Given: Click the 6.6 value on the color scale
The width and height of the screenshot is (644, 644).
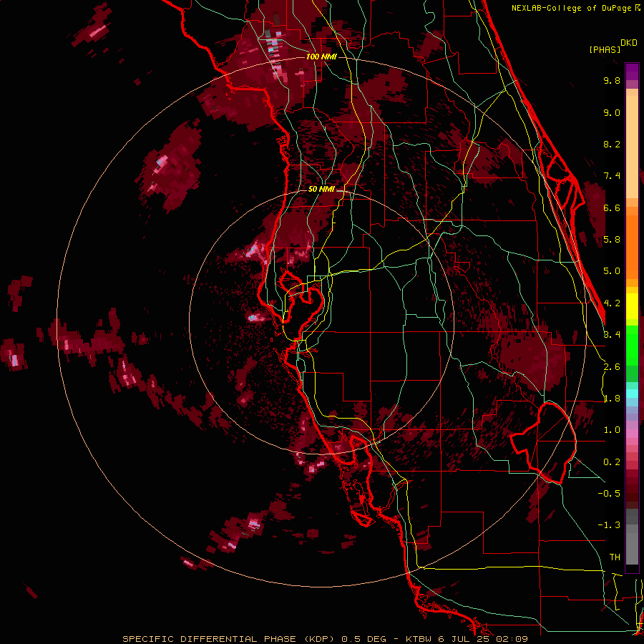Looking at the screenshot, I should 612,208.
